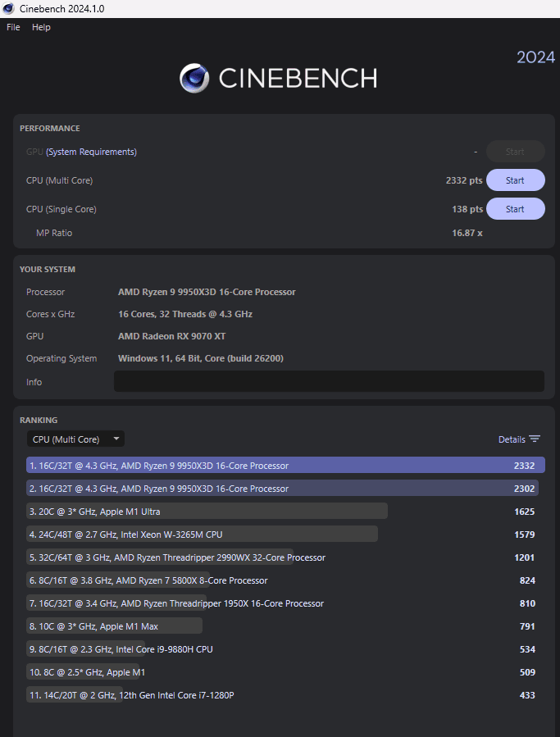Click the YOUR SYSTEM section heading

click(48, 270)
